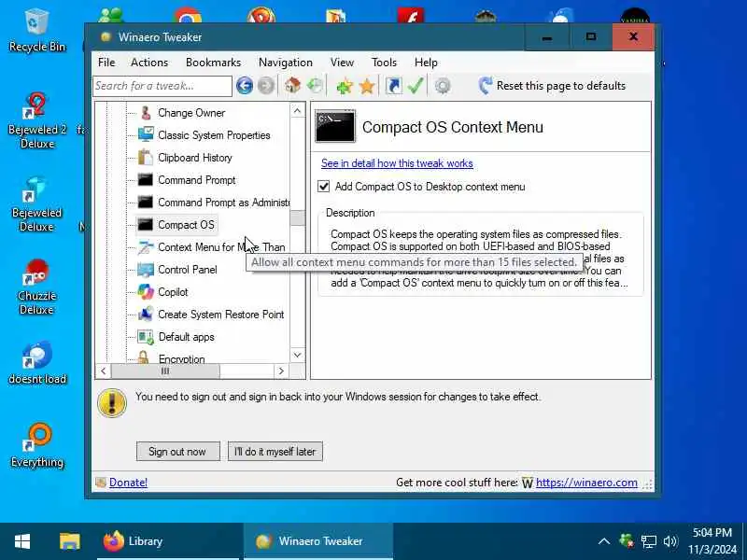Screen dimensions: 747x560
Task: Open the Everything desktop shortcut
Action: click(36, 445)
